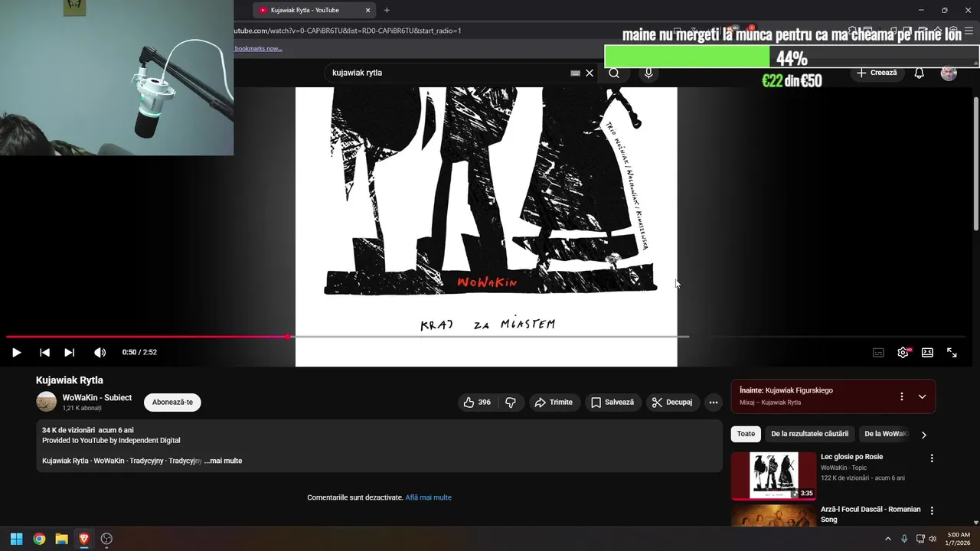The height and width of the screenshot is (551, 980).
Task: Click the search magnifier button
Action: (x=614, y=73)
